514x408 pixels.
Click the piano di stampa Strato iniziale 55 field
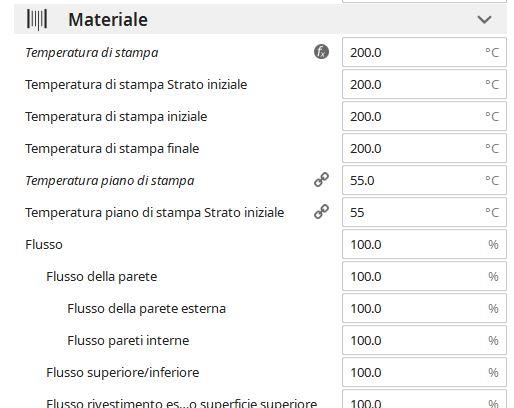click(x=424, y=212)
